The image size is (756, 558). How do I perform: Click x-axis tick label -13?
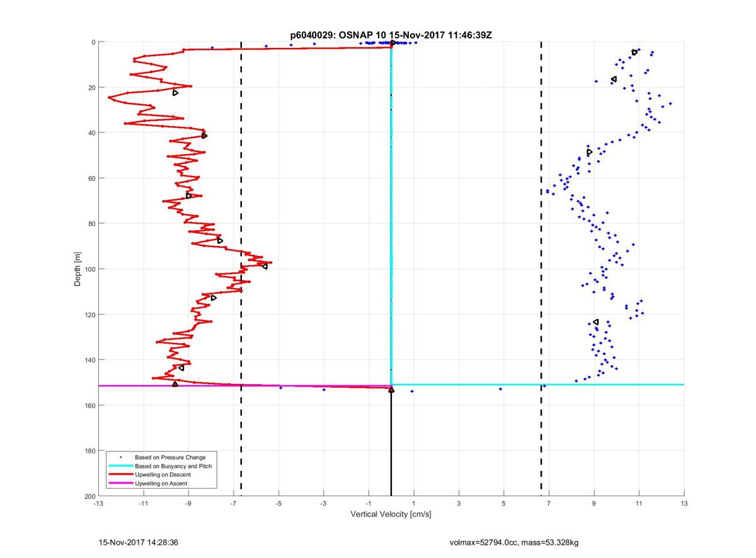(98, 503)
